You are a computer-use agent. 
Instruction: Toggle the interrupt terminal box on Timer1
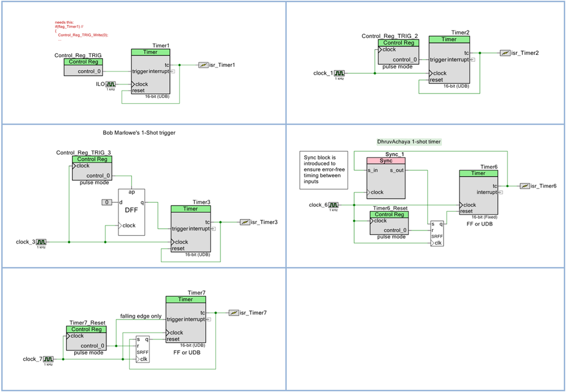point(174,71)
